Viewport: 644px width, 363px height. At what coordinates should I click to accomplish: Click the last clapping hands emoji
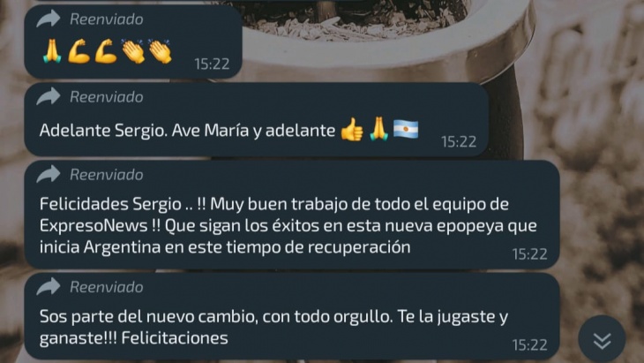click(160, 51)
